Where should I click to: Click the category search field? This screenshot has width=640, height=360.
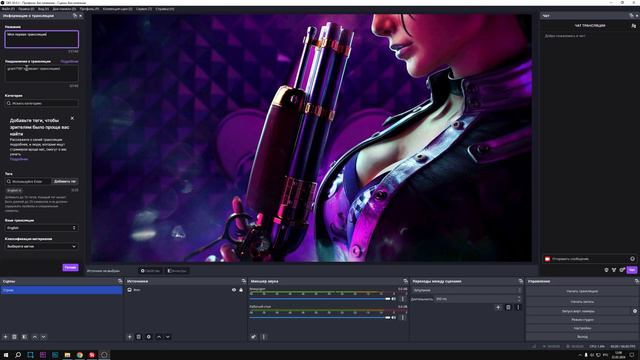[41, 103]
